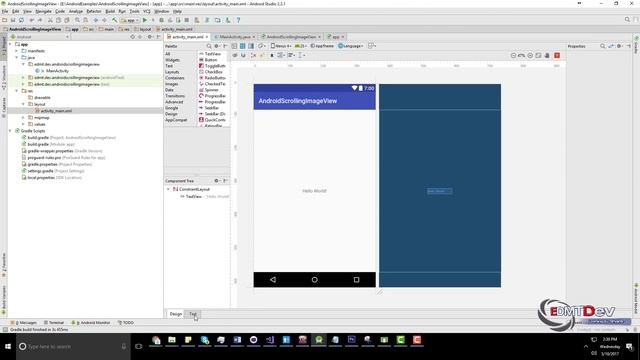Open the VCS menu
Viewport: 640px width, 360px height.
[x=147, y=11]
